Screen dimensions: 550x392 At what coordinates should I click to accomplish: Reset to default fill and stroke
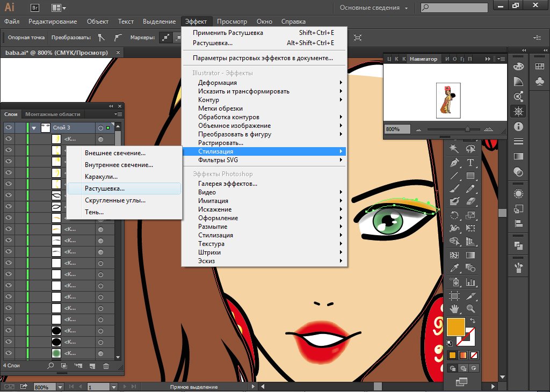pyautogui.click(x=450, y=343)
